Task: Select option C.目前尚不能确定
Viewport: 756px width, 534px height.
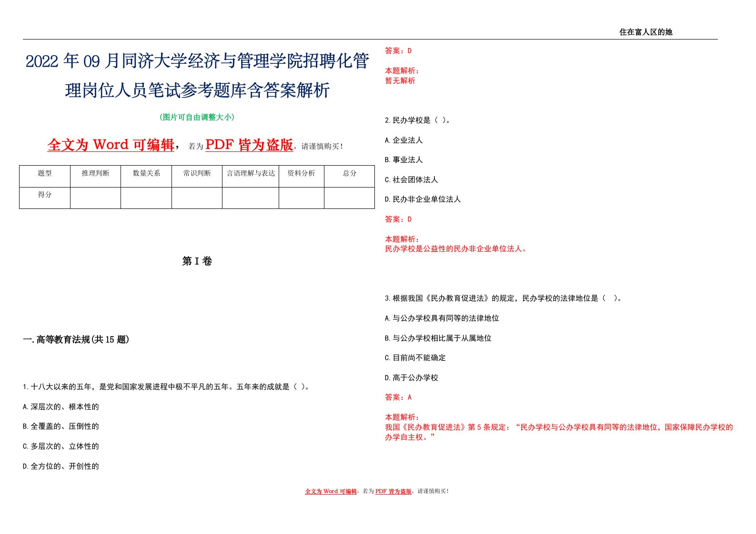Action: [415, 358]
